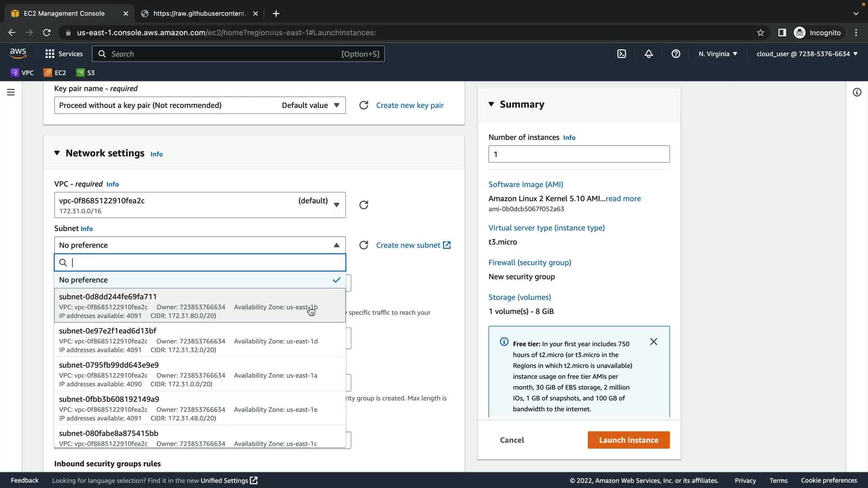Image resolution: width=868 pixels, height=488 pixels.
Task: Open AWS CloudShell icon in top bar
Action: pyautogui.click(x=622, y=54)
